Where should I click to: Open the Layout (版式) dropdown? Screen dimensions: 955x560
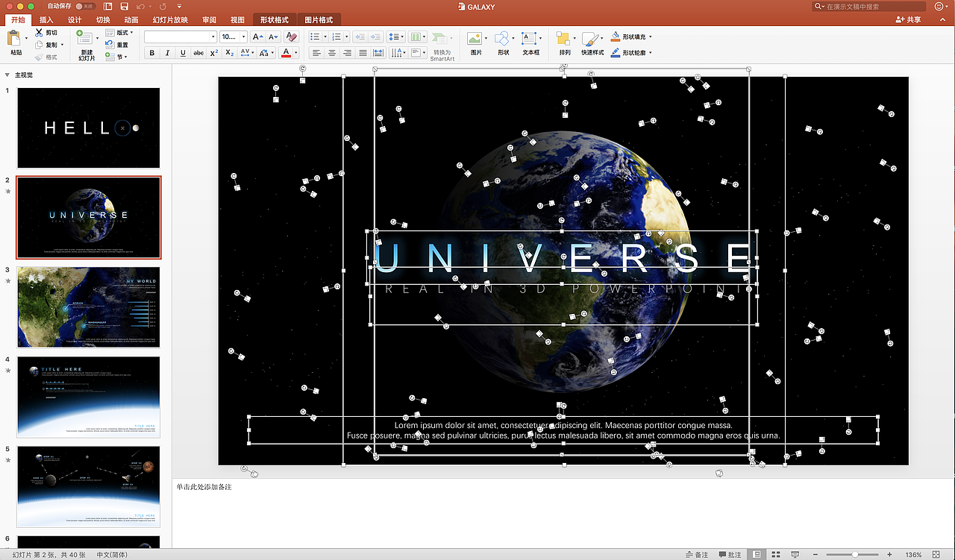[119, 33]
